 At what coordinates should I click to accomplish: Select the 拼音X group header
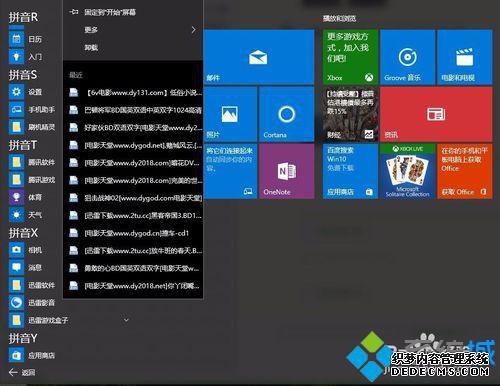tap(23, 233)
